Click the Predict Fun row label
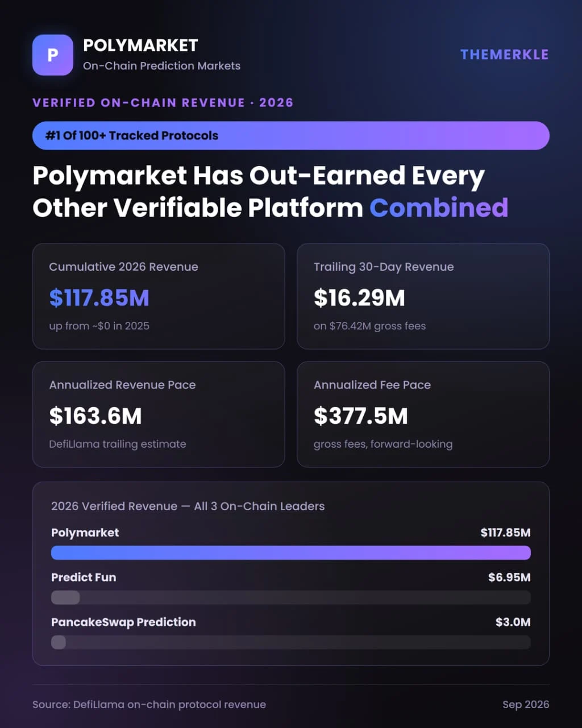The width and height of the screenshot is (582, 728). 84,577
